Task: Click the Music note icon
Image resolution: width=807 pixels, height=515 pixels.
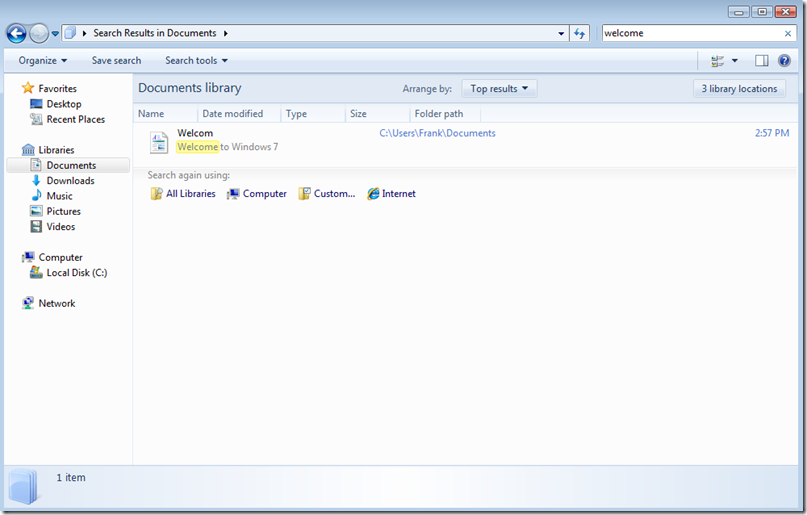Action: (36, 196)
